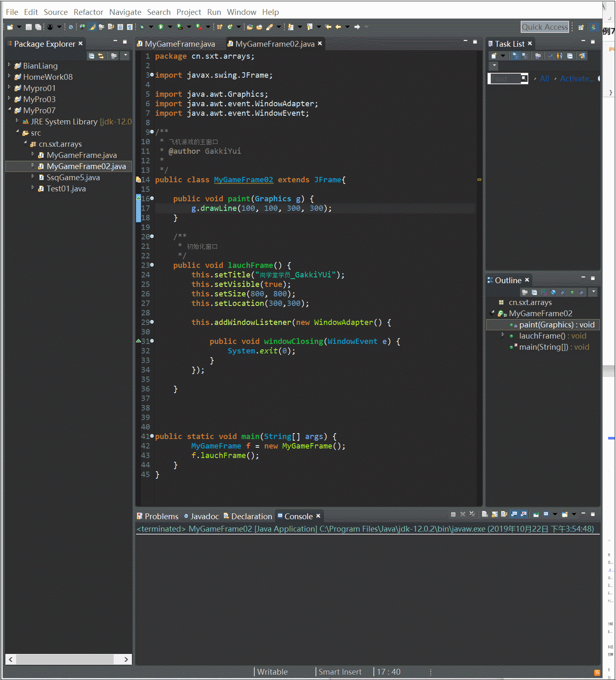This screenshot has width=616, height=680.
Task: Select Test01.java in Package Explorer
Action: [x=66, y=188]
